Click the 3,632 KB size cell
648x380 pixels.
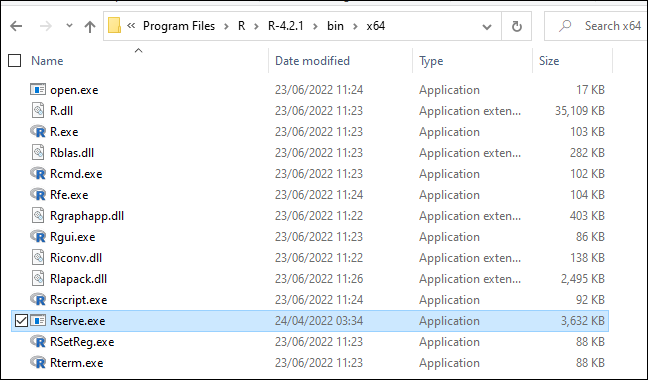pyautogui.click(x=583, y=321)
